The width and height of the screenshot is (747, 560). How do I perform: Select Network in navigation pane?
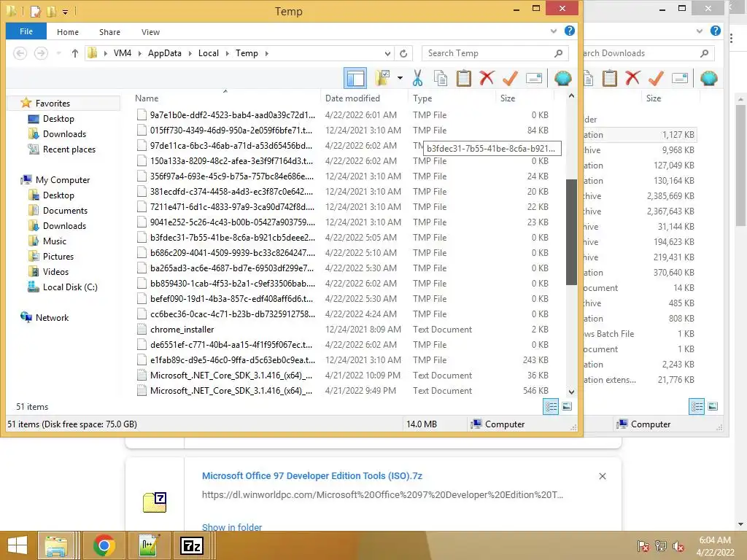pos(44,318)
